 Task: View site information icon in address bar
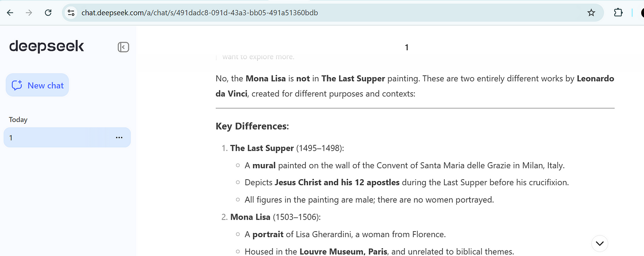(x=71, y=13)
